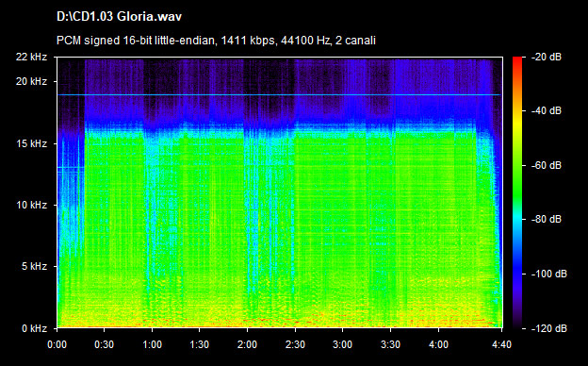Click the horizontal cyan line near 19 kHz
Image resolution: width=588 pixels, height=366 pixels.
pyautogui.click(x=279, y=94)
